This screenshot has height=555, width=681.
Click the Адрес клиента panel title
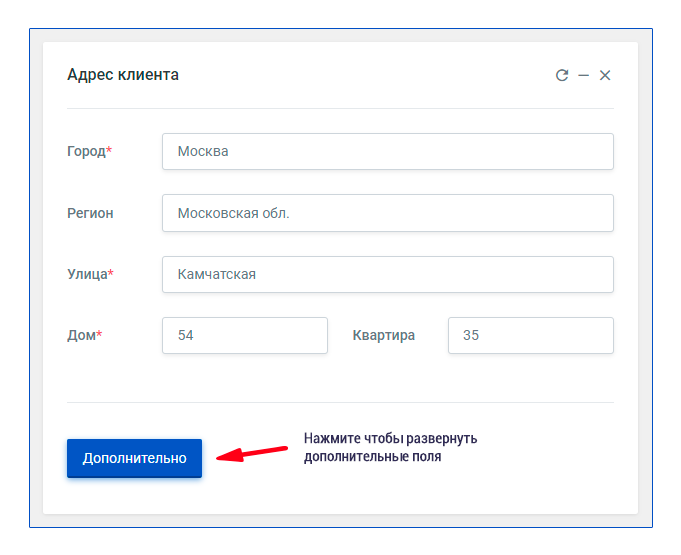(123, 75)
